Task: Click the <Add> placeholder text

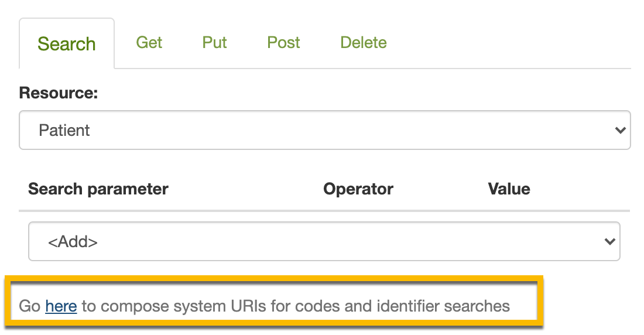Action: (73, 242)
